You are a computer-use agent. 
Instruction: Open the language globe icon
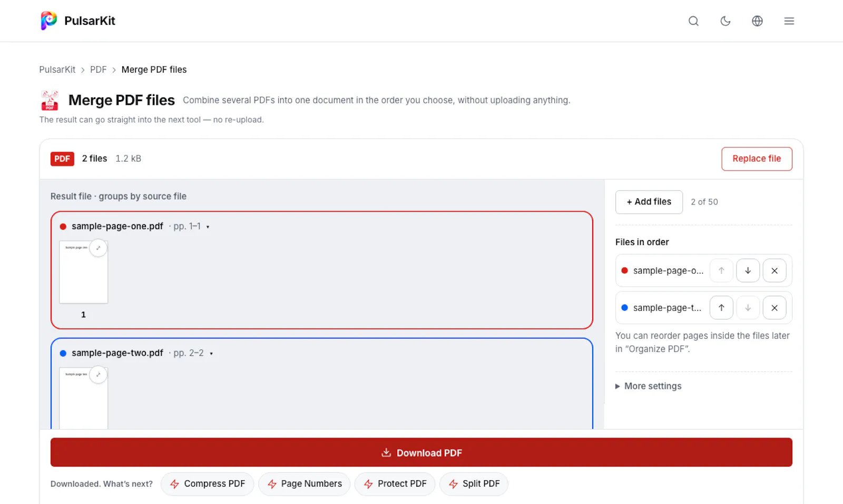(x=757, y=21)
